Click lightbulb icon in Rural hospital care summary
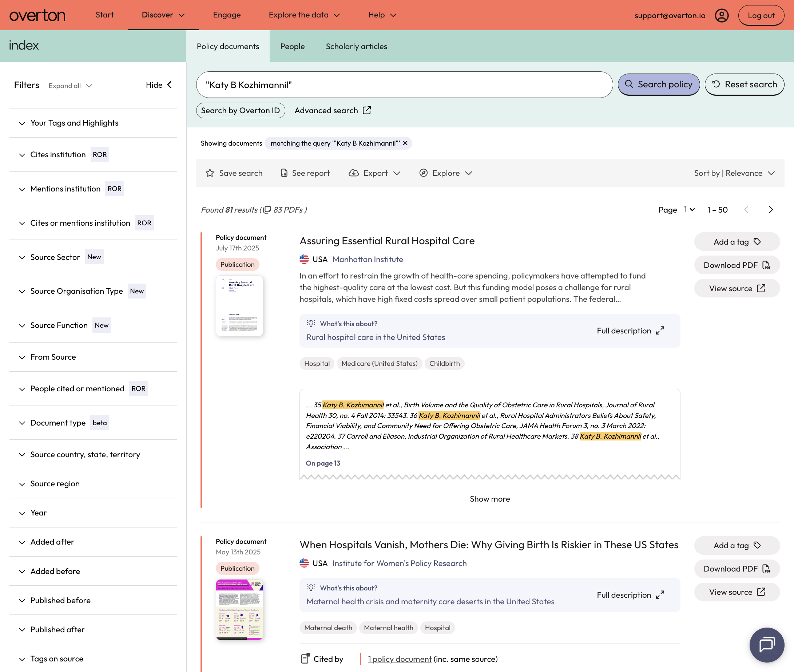794x672 pixels. (x=311, y=323)
